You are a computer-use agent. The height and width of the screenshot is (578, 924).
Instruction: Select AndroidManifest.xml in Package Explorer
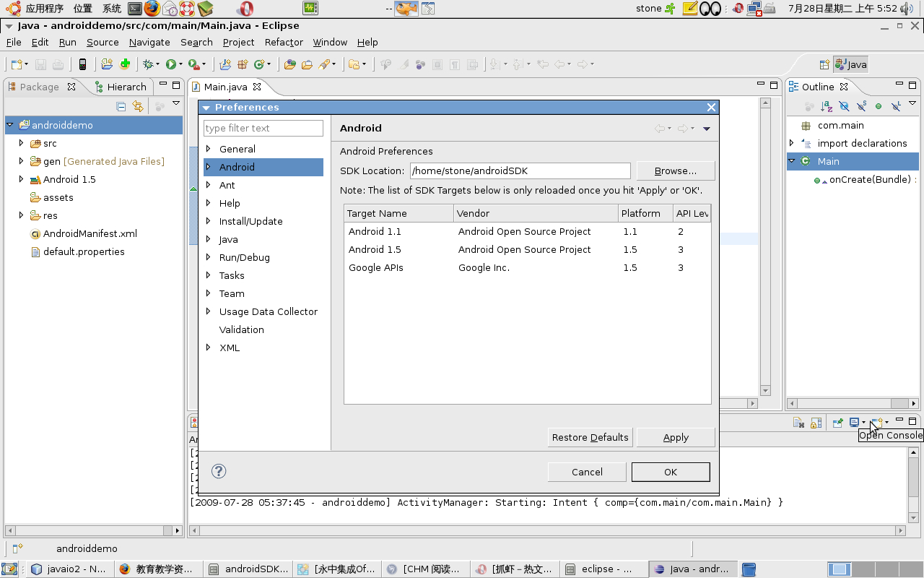90,233
